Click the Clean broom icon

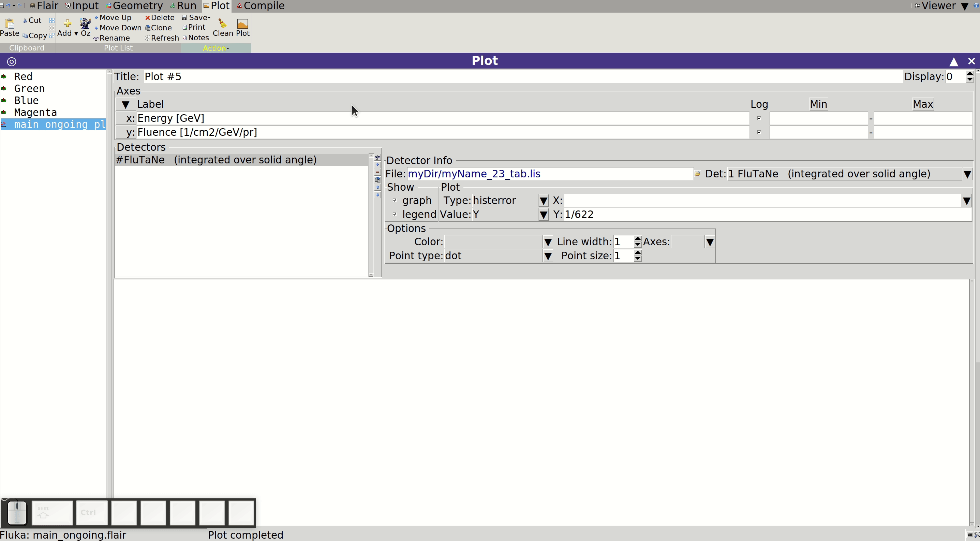(x=223, y=24)
